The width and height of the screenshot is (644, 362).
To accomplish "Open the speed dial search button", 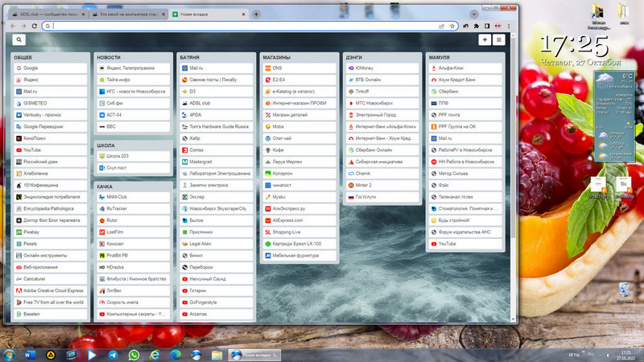I will tap(19, 39).
